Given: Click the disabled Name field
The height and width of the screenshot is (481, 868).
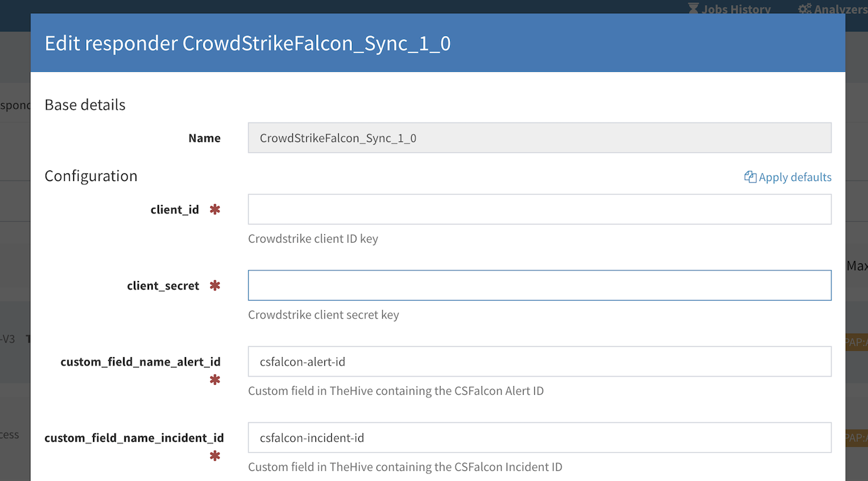Looking at the screenshot, I should (540, 138).
